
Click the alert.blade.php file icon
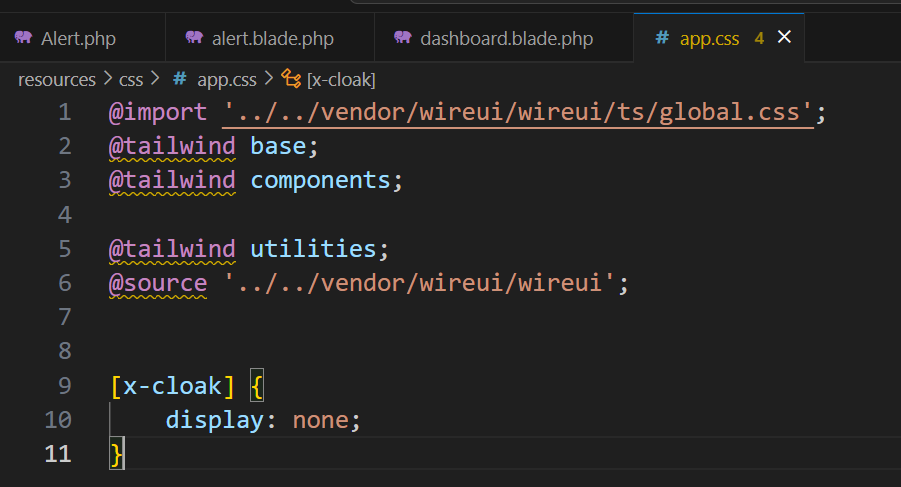click(x=195, y=38)
